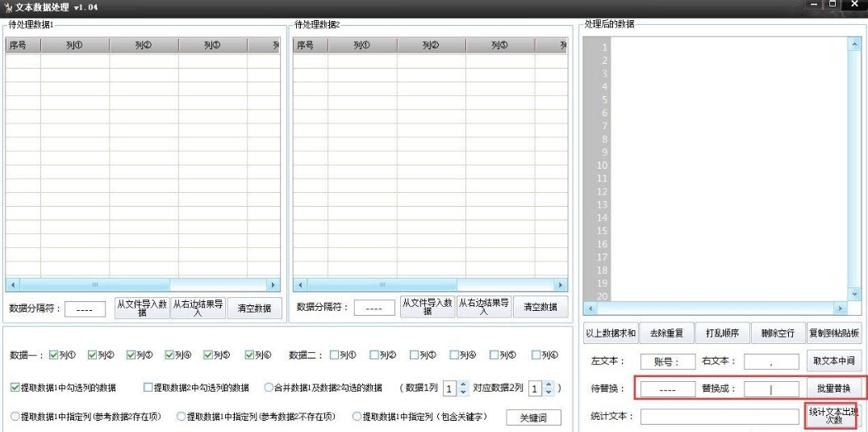Uncheck 列① under 数据一
868x432 pixels.
point(53,355)
